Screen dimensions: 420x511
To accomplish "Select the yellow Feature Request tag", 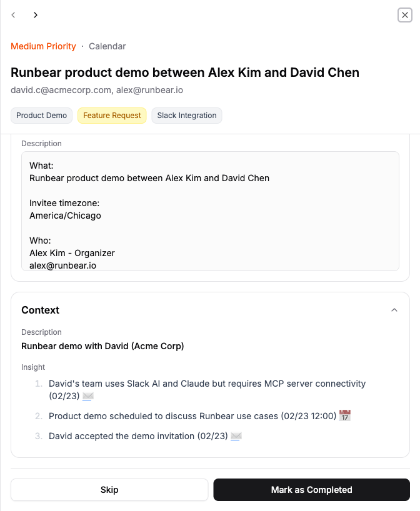I will coord(112,116).
